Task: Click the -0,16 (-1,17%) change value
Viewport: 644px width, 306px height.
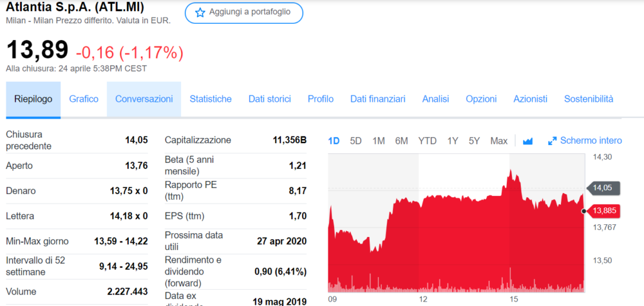Action: [129, 53]
